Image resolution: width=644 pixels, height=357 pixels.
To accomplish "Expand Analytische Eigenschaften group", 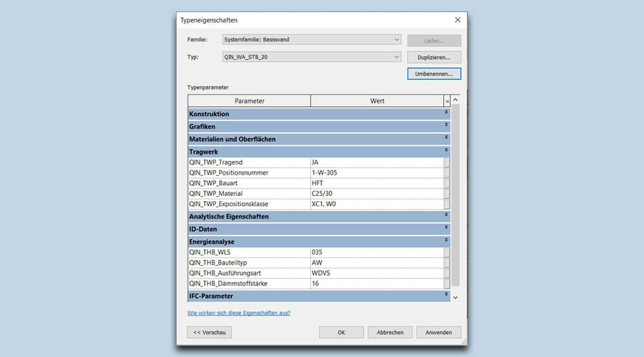I will point(447,216).
